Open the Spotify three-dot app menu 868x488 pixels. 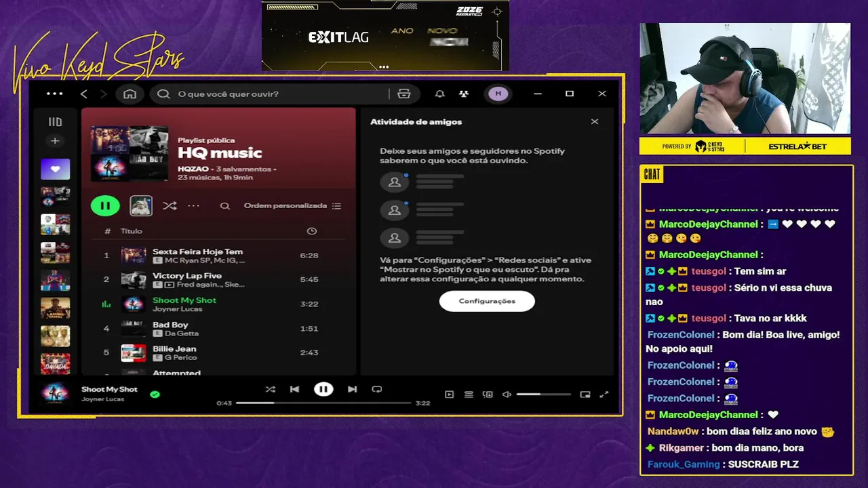54,94
